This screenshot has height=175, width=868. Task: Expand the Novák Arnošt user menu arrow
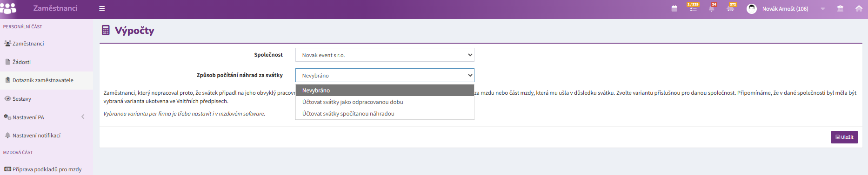pyautogui.click(x=822, y=9)
